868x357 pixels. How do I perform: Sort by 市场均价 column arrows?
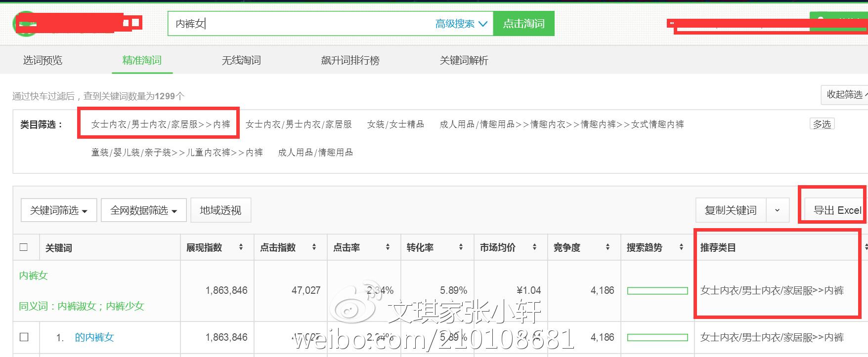tap(534, 247)
